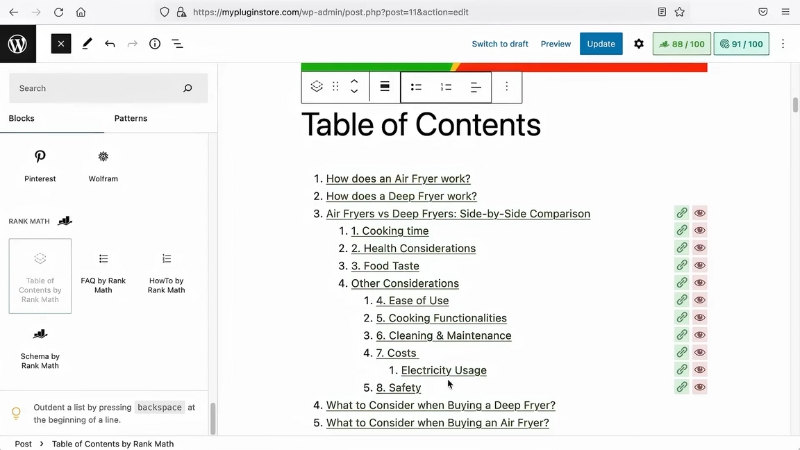
Task: Reload the browser page
Action: 58,12
